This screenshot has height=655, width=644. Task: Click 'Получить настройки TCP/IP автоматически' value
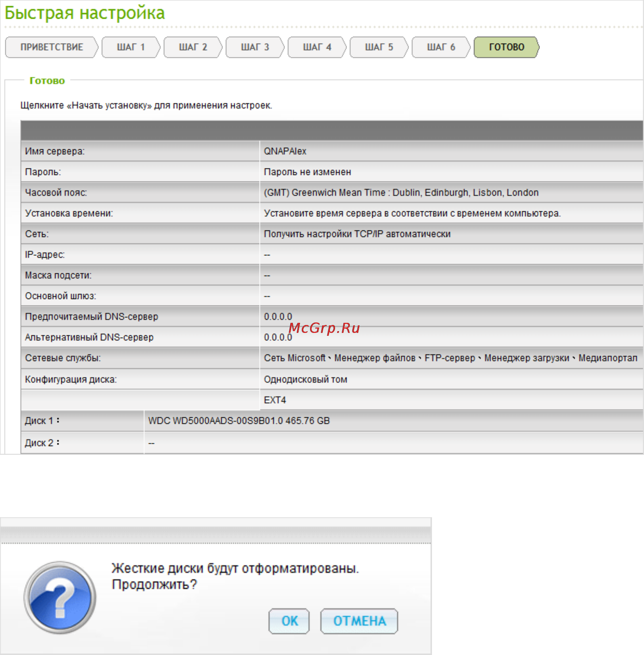(357, 234)
